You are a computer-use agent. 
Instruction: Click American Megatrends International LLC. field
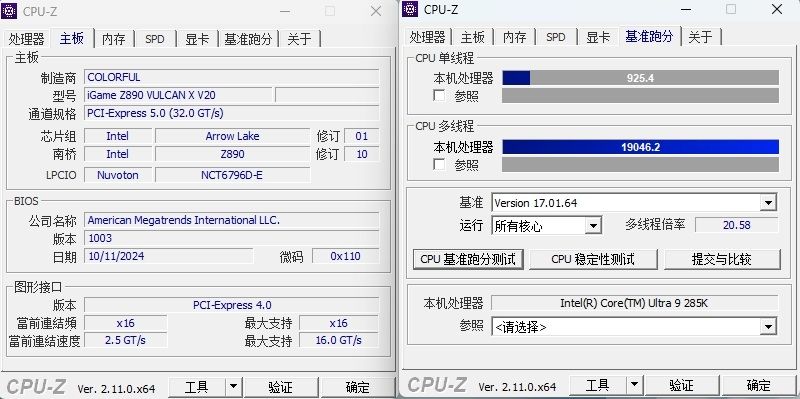(x=232, y=220)
